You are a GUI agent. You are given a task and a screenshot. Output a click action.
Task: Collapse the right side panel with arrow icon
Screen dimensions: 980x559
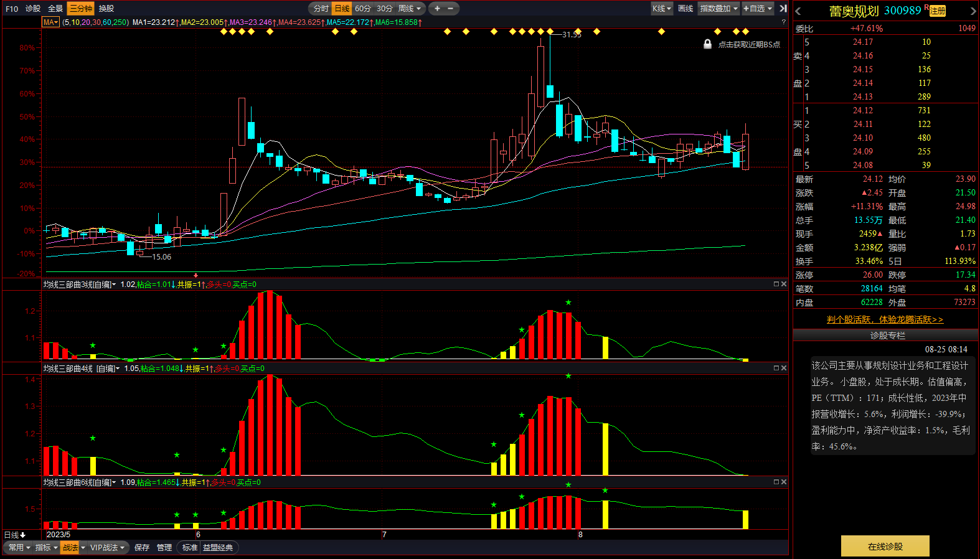click(783, 9)
